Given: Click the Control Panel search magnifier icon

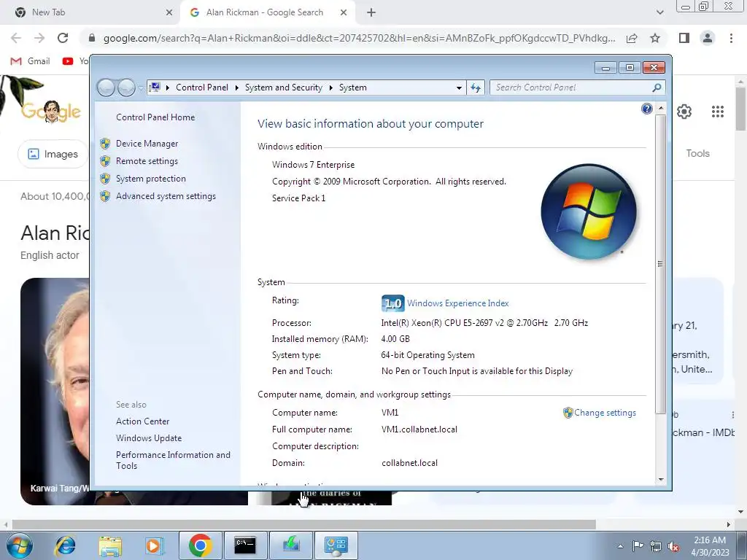Looking at the screenshot, I should (x=657, y=87).
